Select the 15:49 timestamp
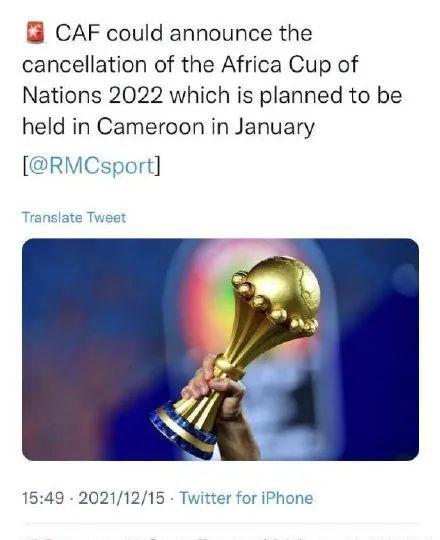 43,498
